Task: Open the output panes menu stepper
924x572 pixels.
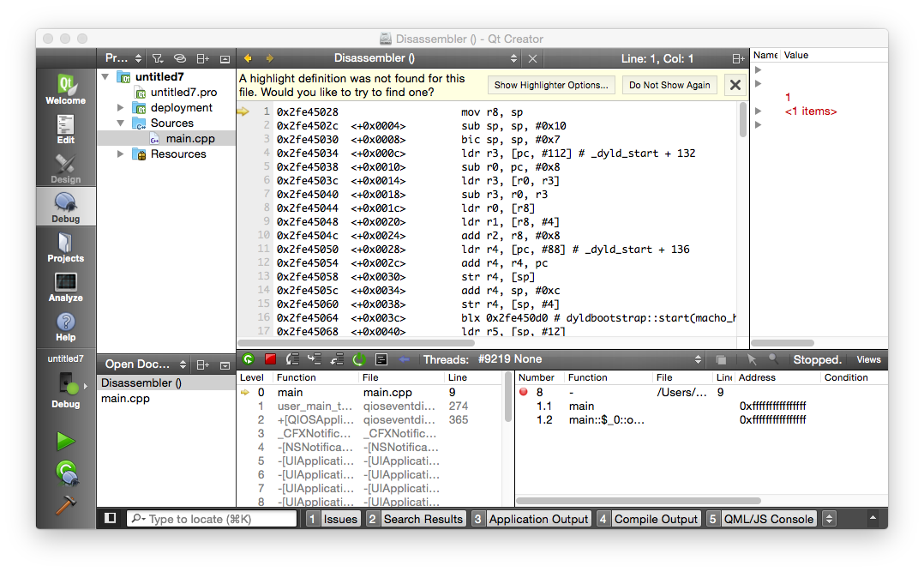Action: click(x=829, y=519)
